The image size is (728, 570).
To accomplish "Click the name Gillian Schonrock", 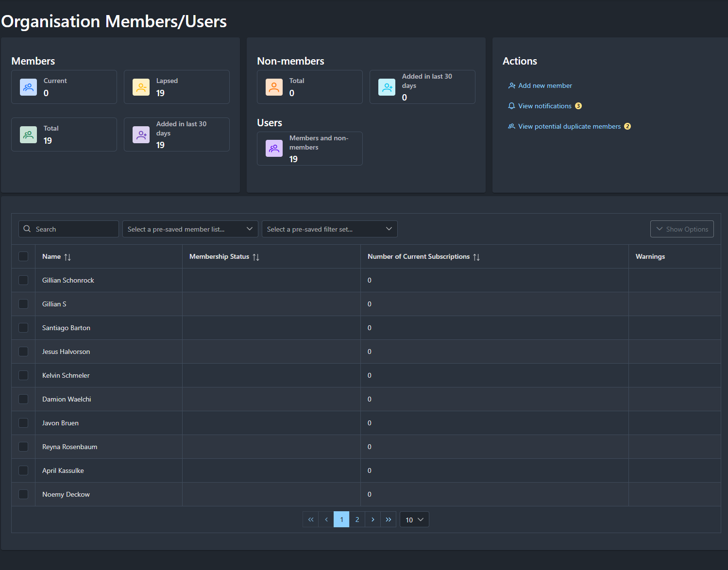I will tap(68, 280).
